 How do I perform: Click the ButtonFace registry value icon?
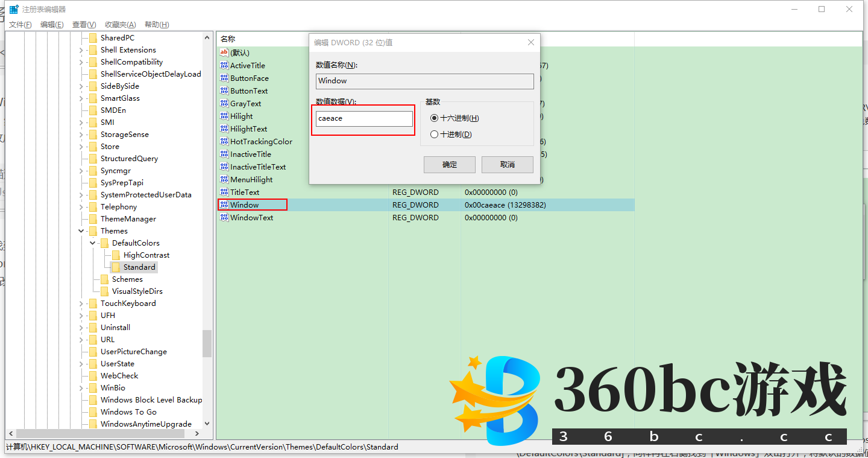pos(224,78)
